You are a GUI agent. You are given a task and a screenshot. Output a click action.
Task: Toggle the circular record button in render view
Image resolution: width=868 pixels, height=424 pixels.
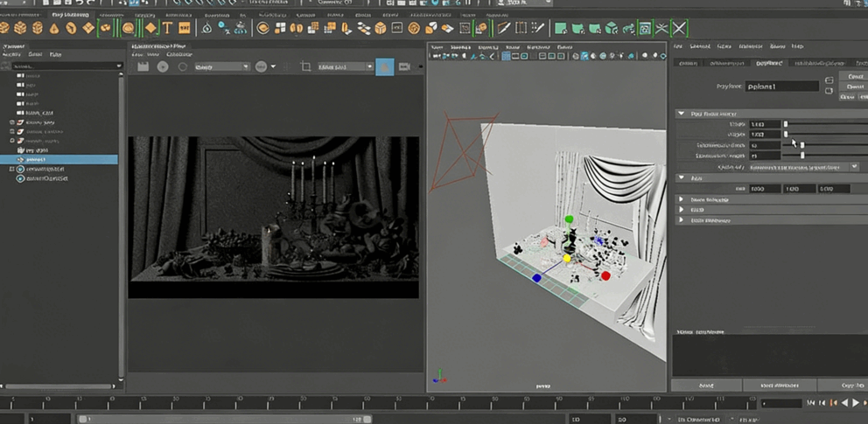(x=162, y=67)
